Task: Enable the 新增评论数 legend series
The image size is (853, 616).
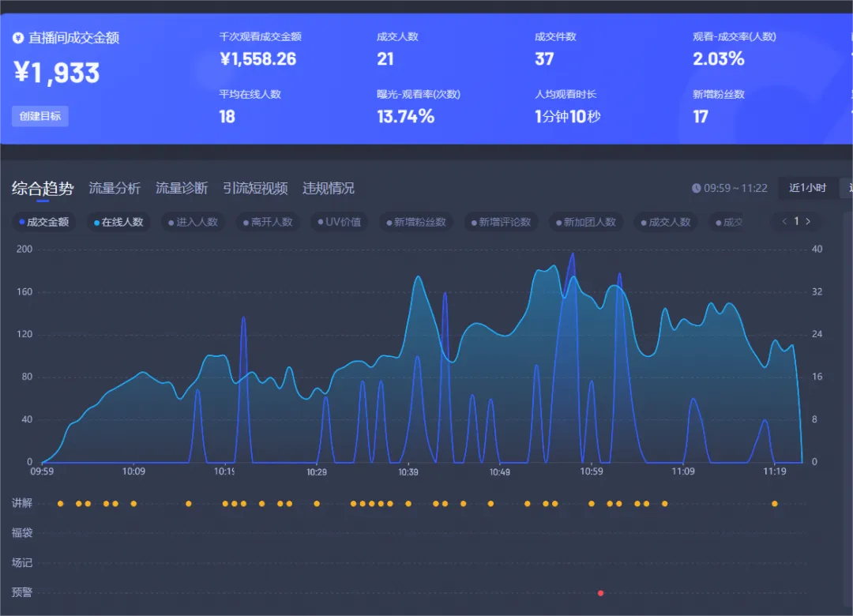Action: 501,222
